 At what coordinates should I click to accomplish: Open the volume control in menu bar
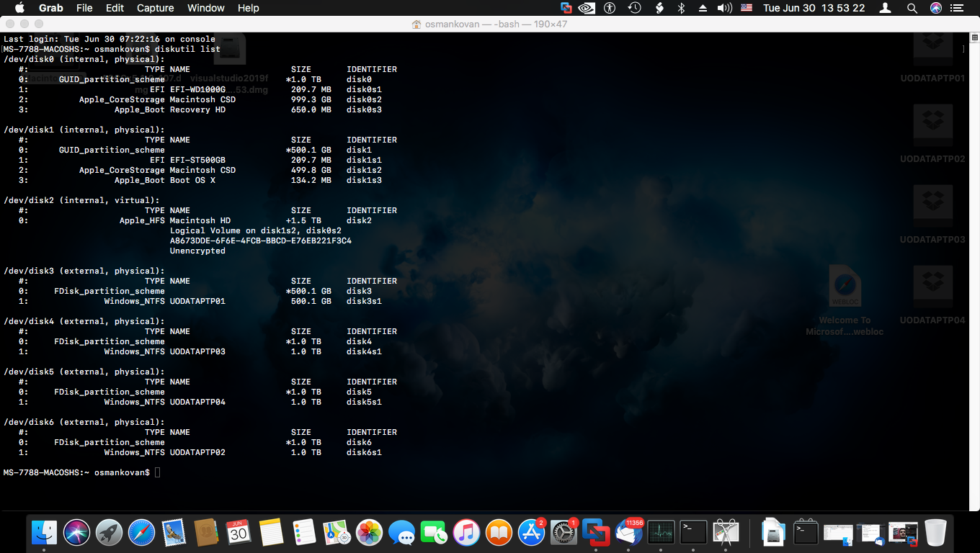[725, 8]
